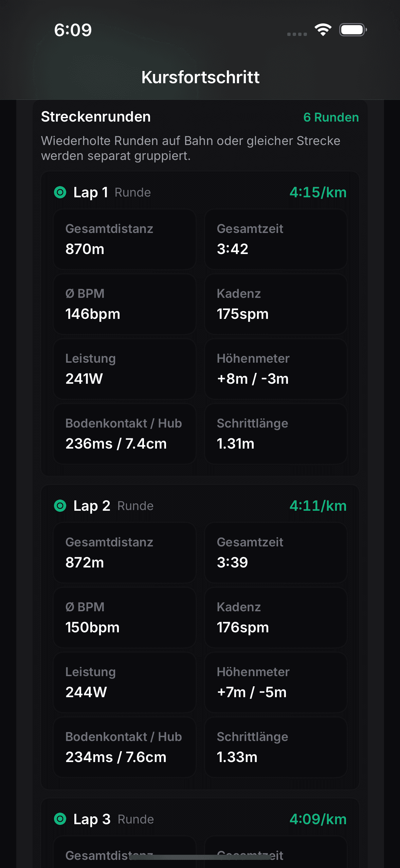Tap the cellular signal dots
The height and width of the screenshot is (868, 400).
point(297,34)
